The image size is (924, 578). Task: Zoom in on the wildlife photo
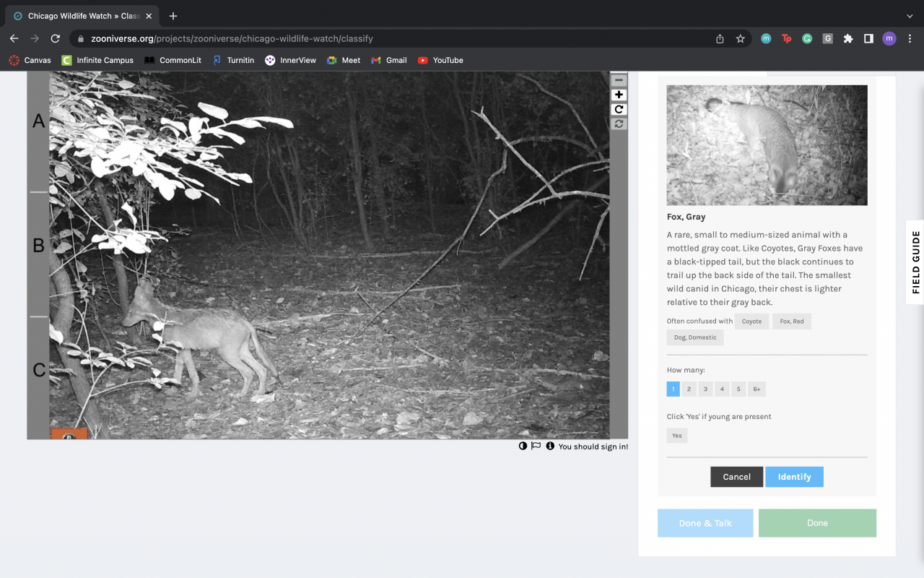tap(619, 95)
